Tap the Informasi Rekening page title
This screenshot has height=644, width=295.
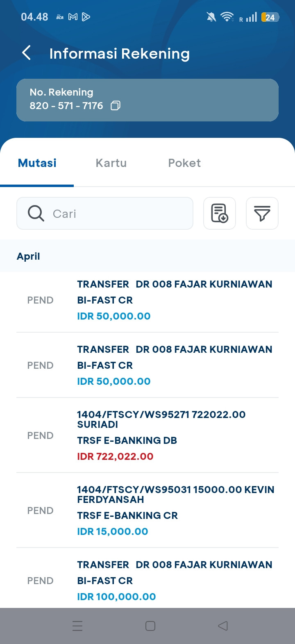[119, 54]
